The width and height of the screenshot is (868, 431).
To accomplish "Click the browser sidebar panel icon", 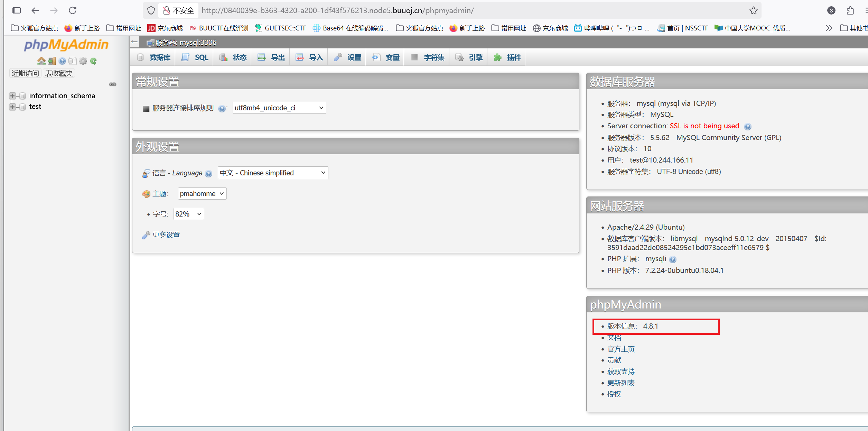I will (x=17, y=10).
